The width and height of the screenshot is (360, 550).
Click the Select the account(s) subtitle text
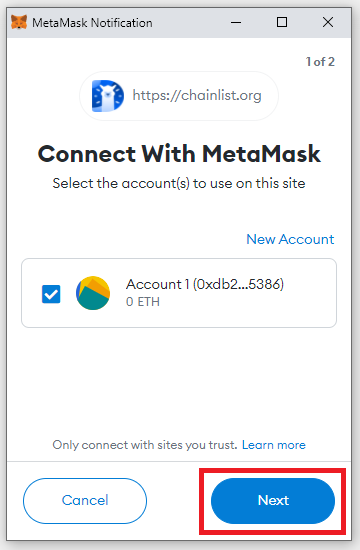pyautogui.click(x=179, y=183)
